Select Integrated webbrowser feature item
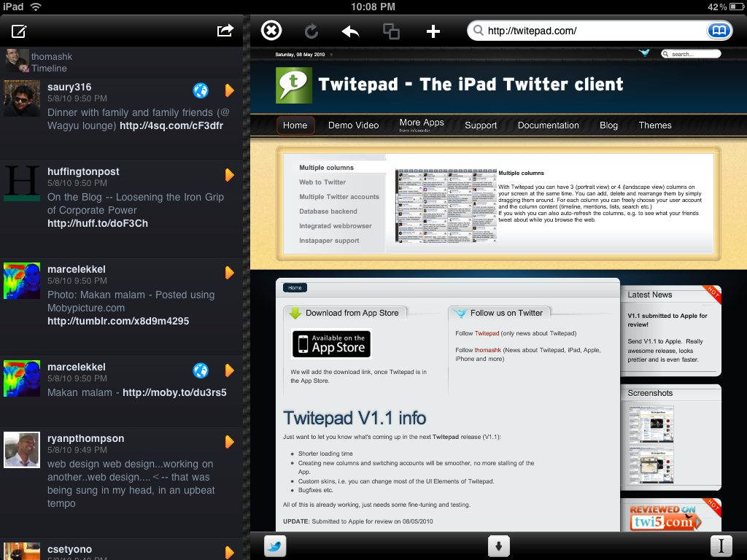 point(336,226)
